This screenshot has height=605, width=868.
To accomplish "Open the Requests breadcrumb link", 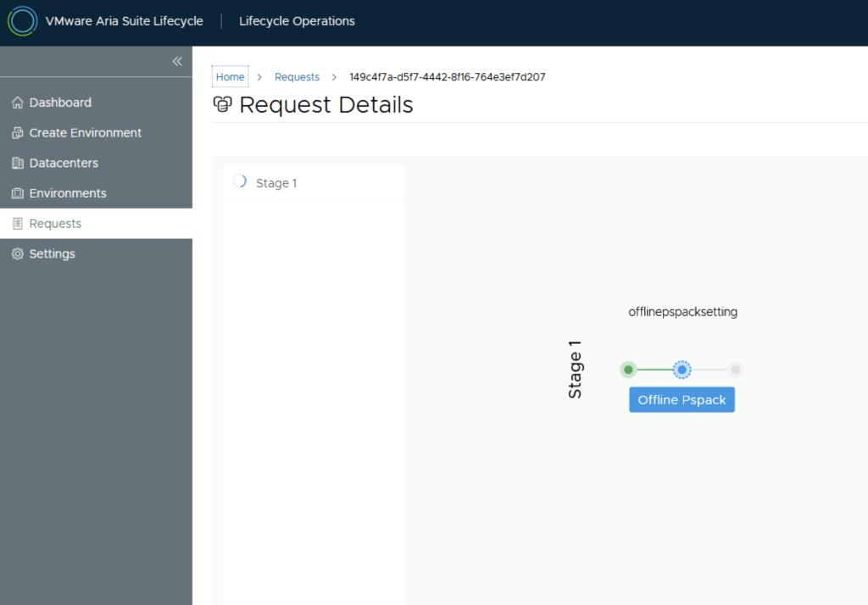I will [x=297, y=77].
